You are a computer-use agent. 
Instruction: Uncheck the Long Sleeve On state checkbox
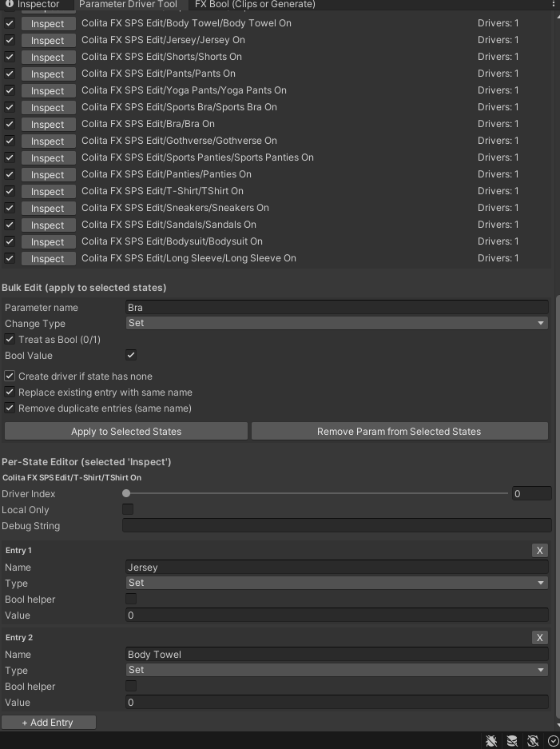pos(10,258)
